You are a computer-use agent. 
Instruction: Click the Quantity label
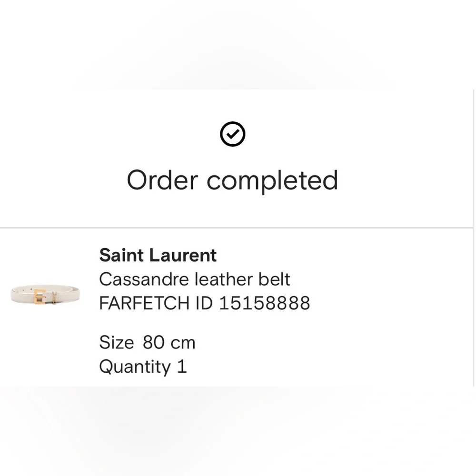[x=135, y=367]
